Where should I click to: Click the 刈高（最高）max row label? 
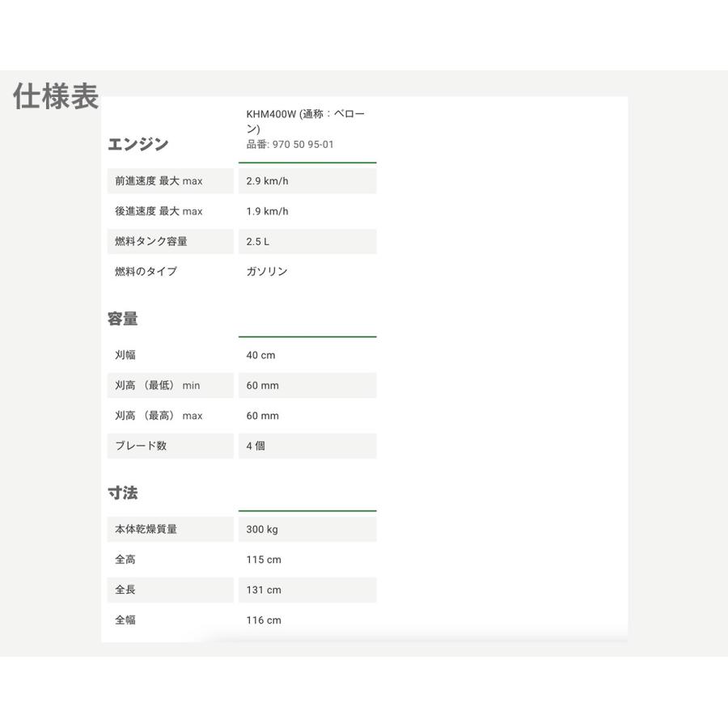coord(159,416)
